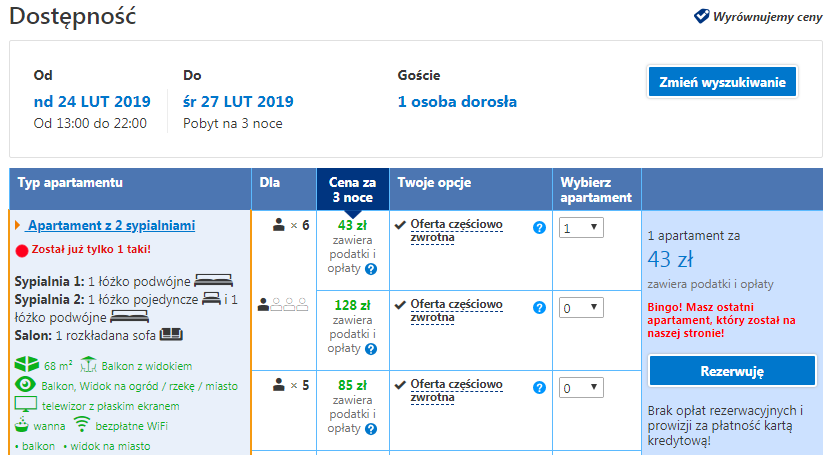Click the single-guest occupancy icons in 128 zł row
This screenshot has width=830, height=455.
point(283,304)
